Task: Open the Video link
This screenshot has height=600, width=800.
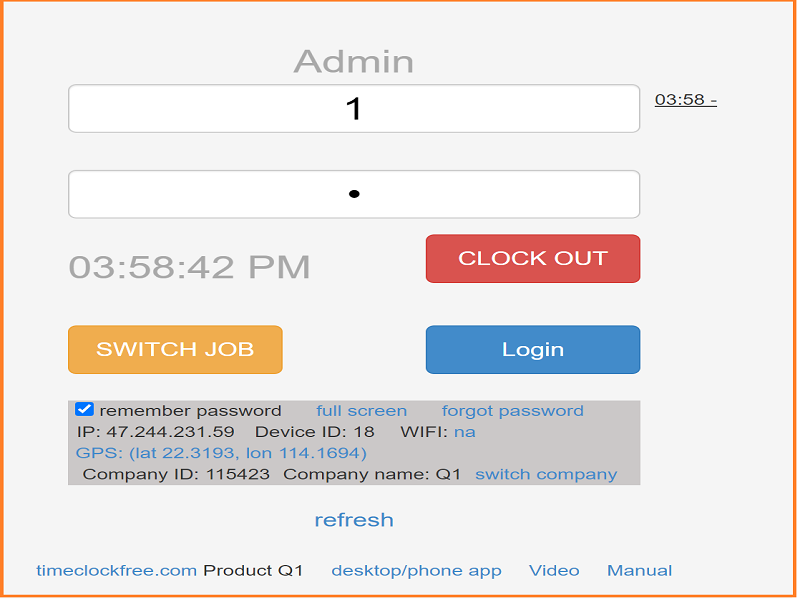Action: (x=554, y=570)
